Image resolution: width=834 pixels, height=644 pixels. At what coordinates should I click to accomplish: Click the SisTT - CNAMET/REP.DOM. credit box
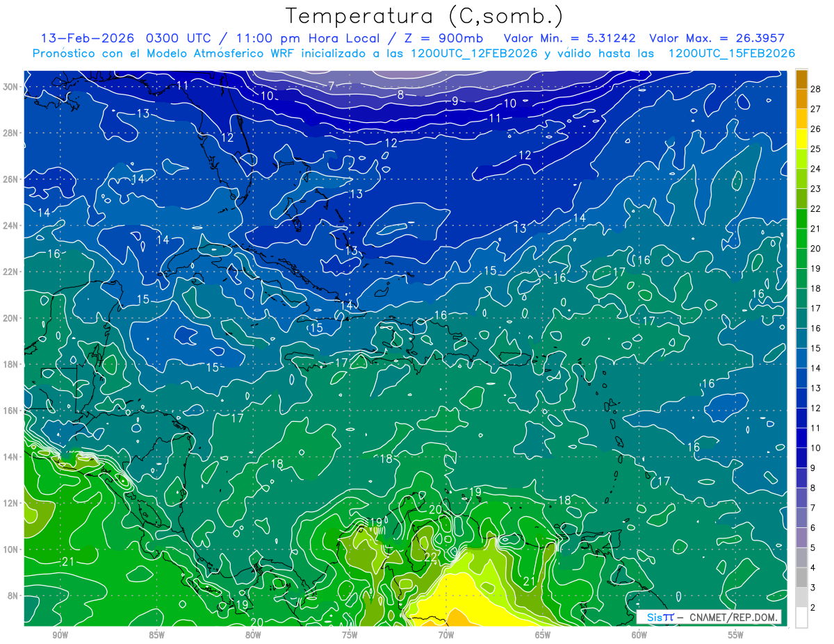click(709, 617)
